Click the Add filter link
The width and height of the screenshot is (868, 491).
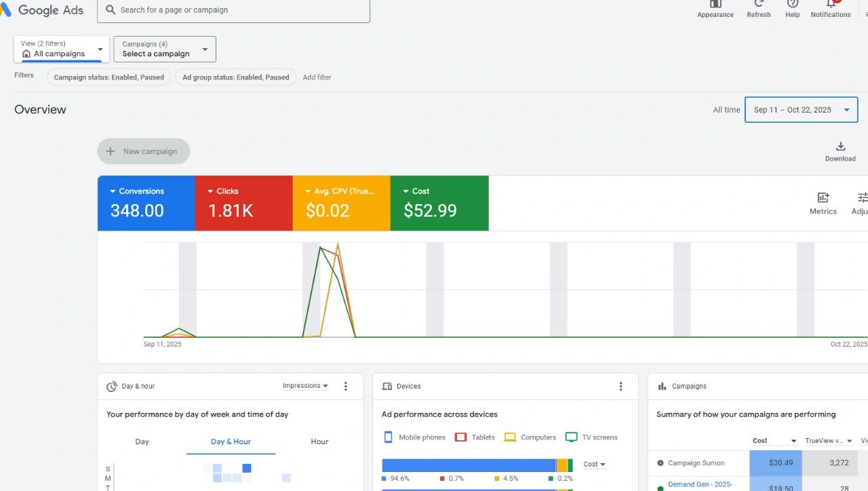(317, 77)
